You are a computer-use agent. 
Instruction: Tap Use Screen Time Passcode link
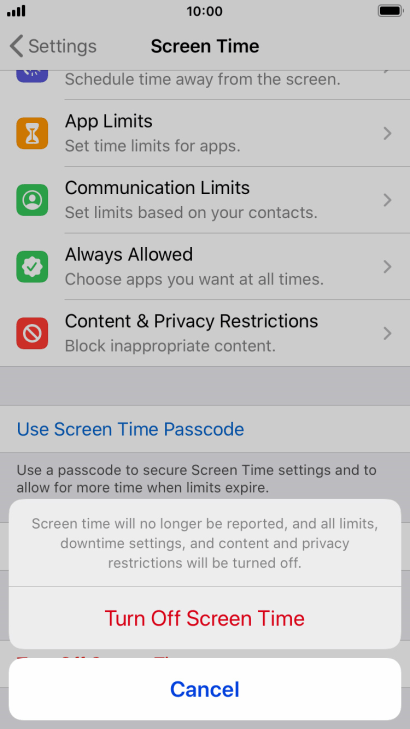point(130,429)
